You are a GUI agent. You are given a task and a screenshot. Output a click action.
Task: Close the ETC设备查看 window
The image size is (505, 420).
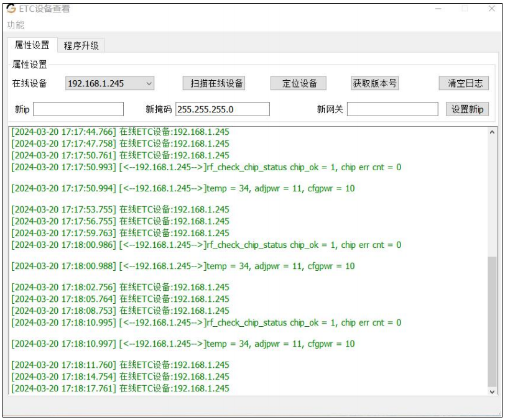(x=491, y=9)
